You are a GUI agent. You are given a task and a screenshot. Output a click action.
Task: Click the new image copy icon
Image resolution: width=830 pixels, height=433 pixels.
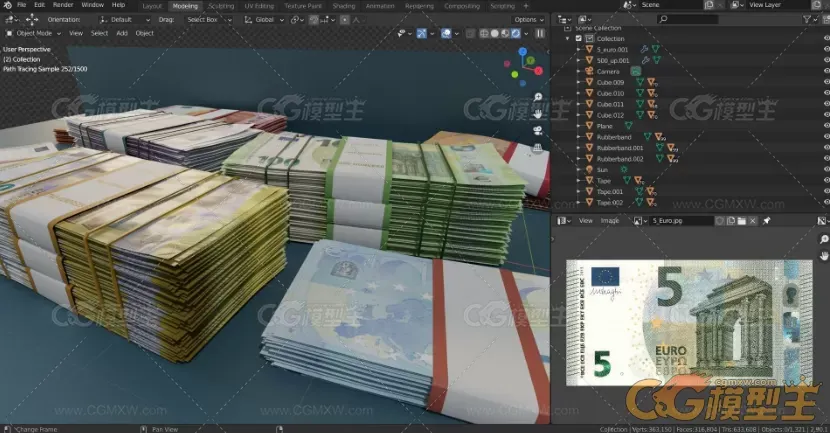tap(731, 221)
